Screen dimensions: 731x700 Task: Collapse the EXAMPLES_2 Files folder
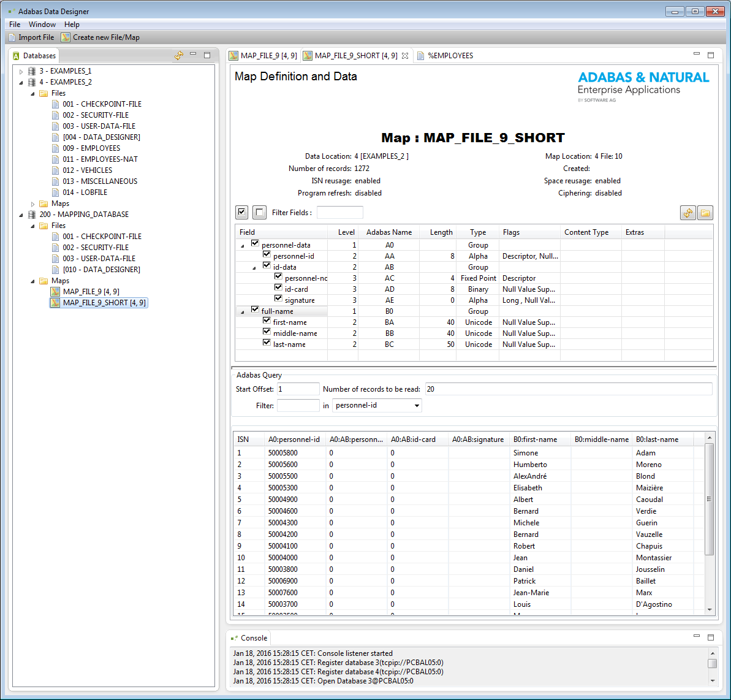(32, 93)
